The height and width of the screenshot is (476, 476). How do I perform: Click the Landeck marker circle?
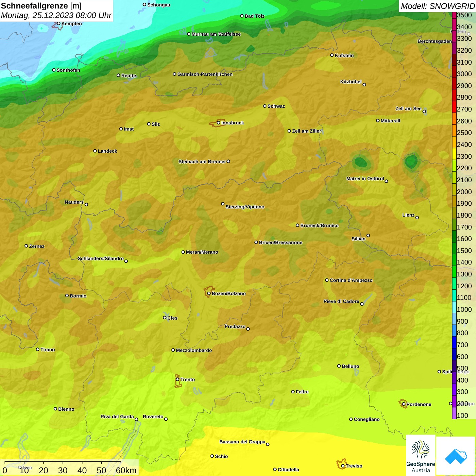coord(95,151)
